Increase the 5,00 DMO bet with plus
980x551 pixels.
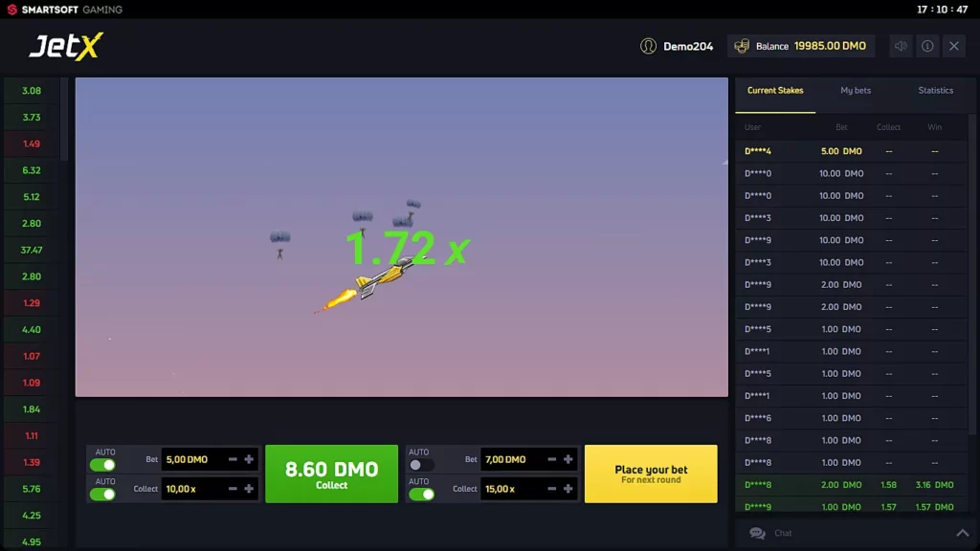tap(249, 459)
